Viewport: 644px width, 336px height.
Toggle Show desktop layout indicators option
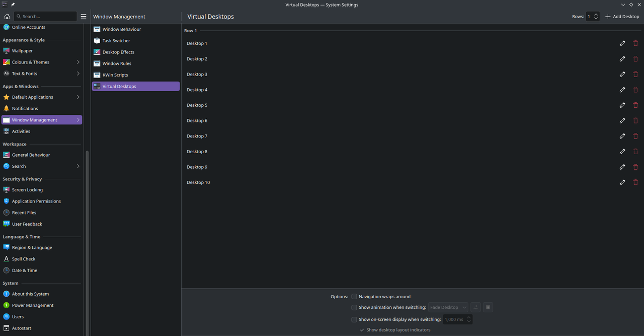point(395,330)
